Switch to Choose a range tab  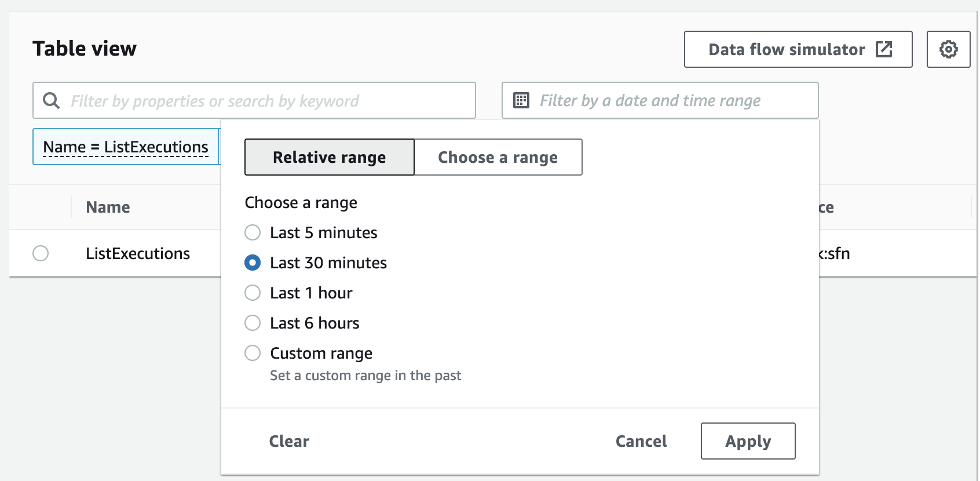click(498, 157)
